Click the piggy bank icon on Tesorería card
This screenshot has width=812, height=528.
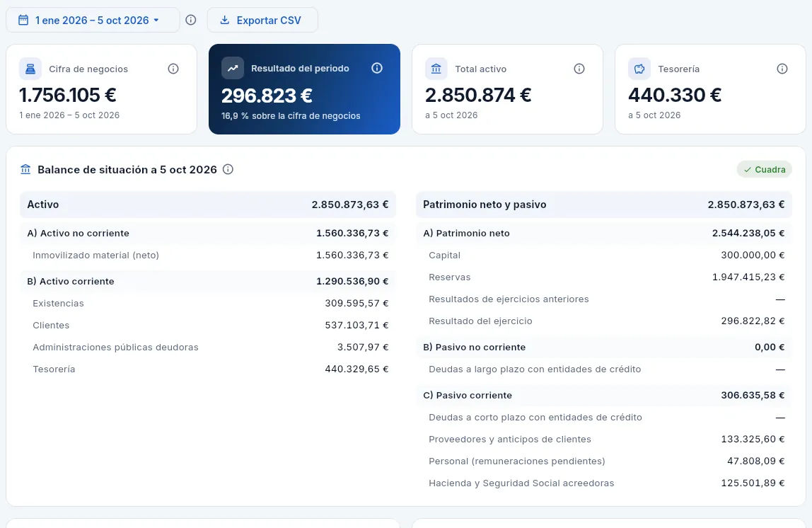tap(639, 69)
